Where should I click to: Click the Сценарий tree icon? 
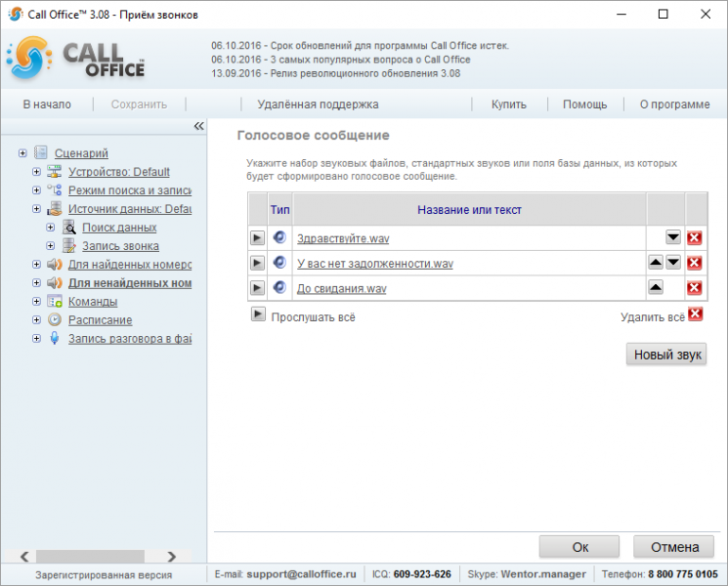(x=41, y=152)
